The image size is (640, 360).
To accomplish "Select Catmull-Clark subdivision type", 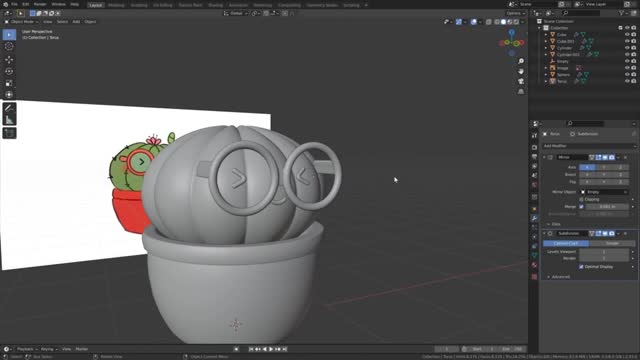I will pos(566,243).
